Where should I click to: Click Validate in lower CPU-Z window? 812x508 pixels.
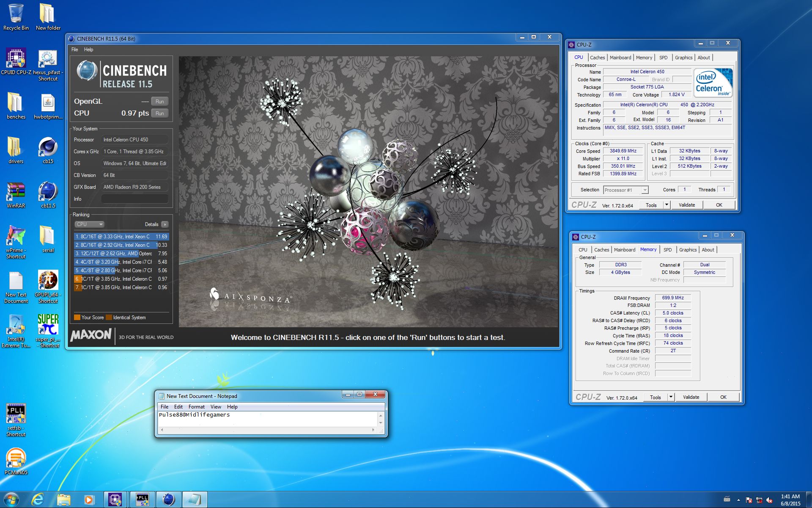pyautogui.click(x=691, y=397)
